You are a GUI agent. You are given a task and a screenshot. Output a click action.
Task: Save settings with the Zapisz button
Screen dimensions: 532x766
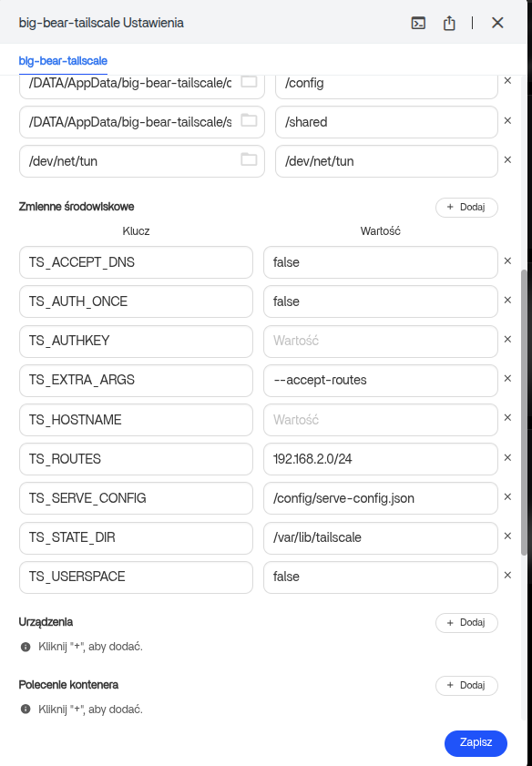pyautogui.click(x=476, y=743)
